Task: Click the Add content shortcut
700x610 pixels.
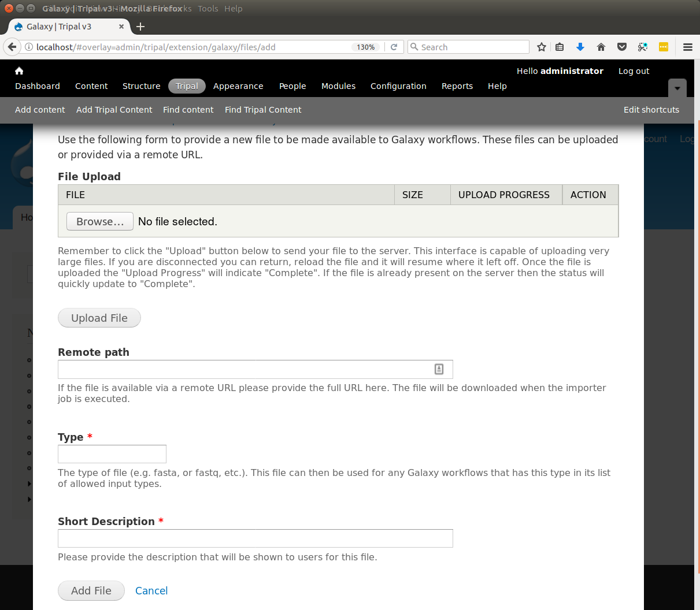Action: pos(40,110)
